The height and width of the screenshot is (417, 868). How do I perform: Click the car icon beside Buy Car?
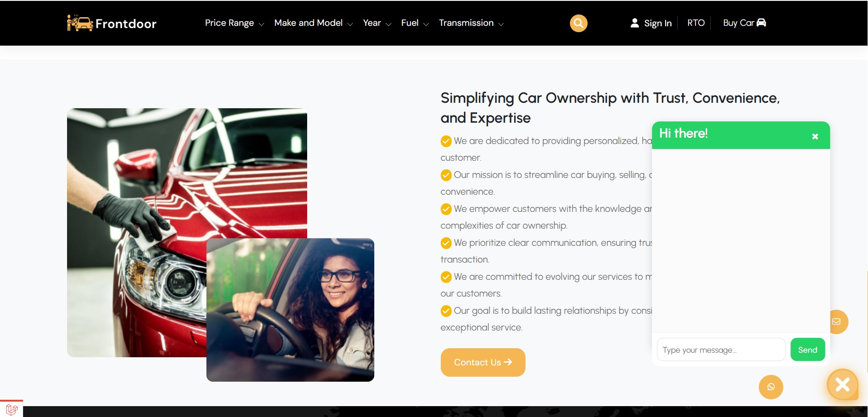(761, 22)
